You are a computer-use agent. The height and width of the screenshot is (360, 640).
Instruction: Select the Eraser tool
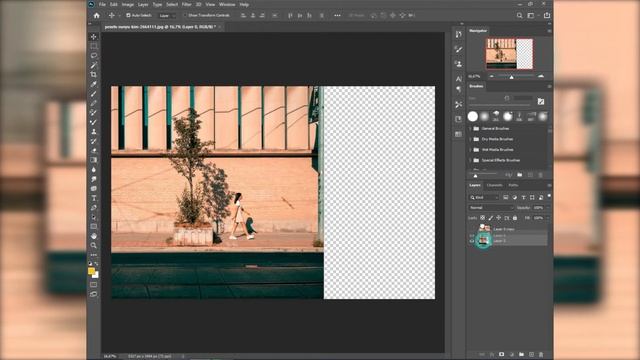point(93,151)
